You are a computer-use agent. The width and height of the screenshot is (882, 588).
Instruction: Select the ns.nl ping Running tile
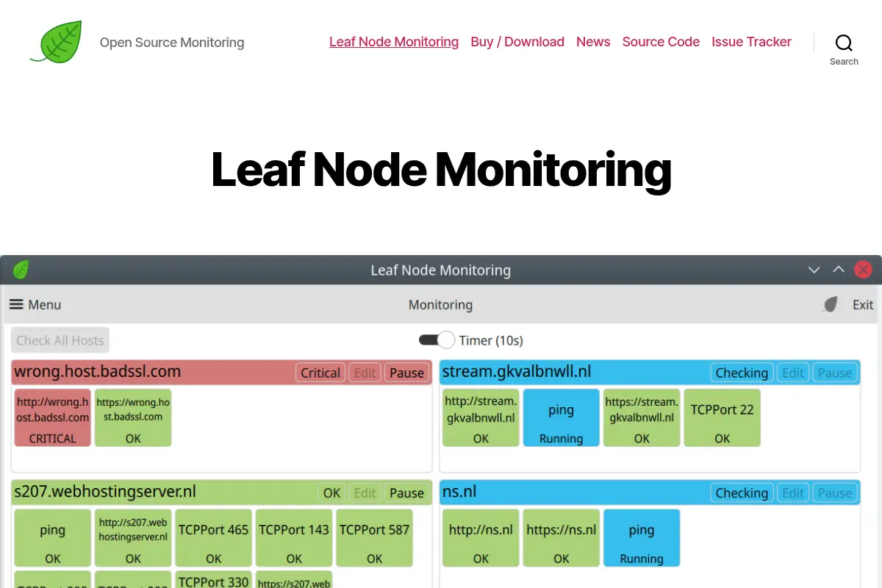click(642, 537)
